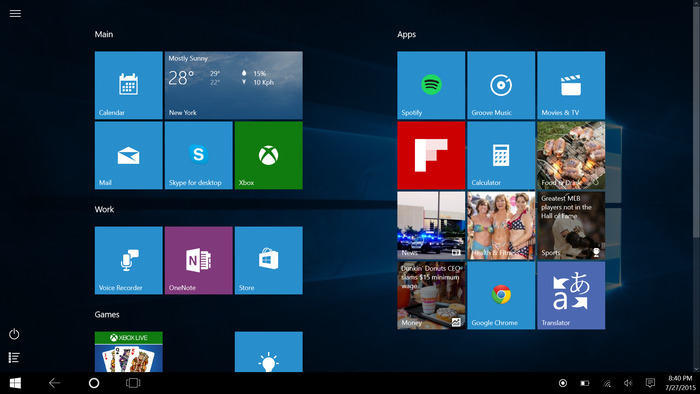Open the All apps list icon
The height and width of the screenshot is (394, 700).
pyautogui.click(x=14, y=357)
